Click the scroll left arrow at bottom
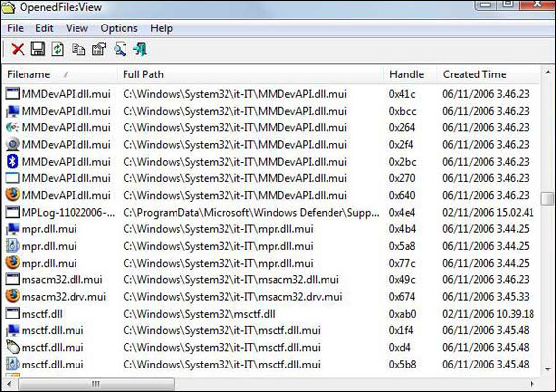 9,384
